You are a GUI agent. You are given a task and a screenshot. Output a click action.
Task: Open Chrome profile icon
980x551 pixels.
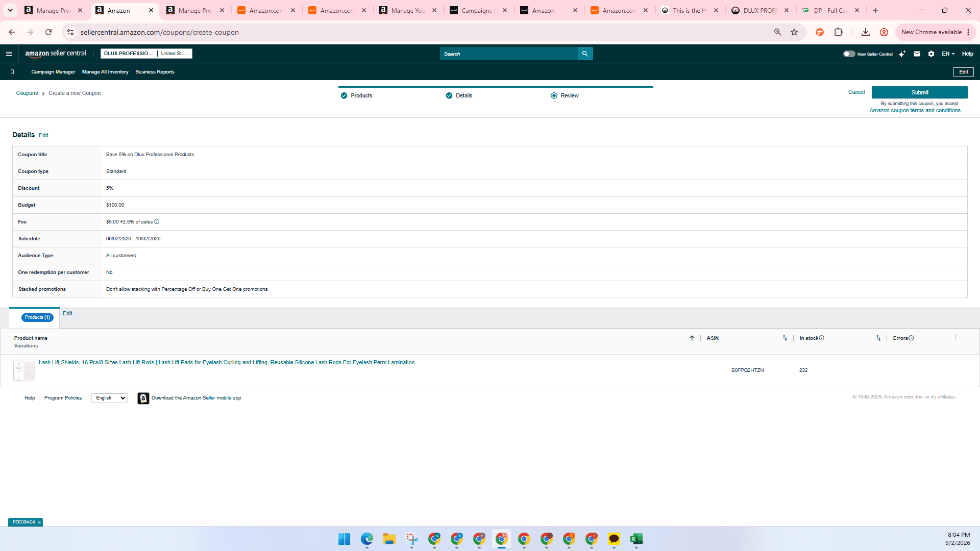pos(884,32)
